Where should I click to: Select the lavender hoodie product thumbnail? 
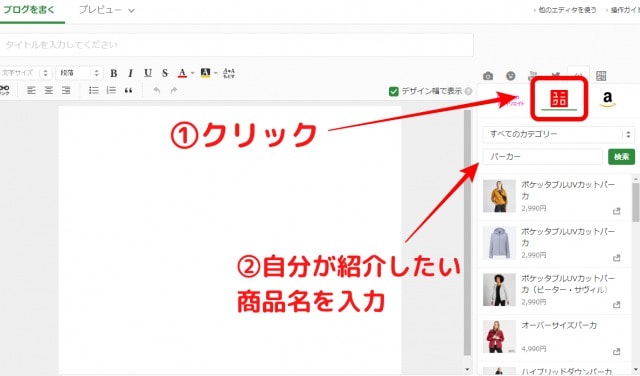click(499, 243)
